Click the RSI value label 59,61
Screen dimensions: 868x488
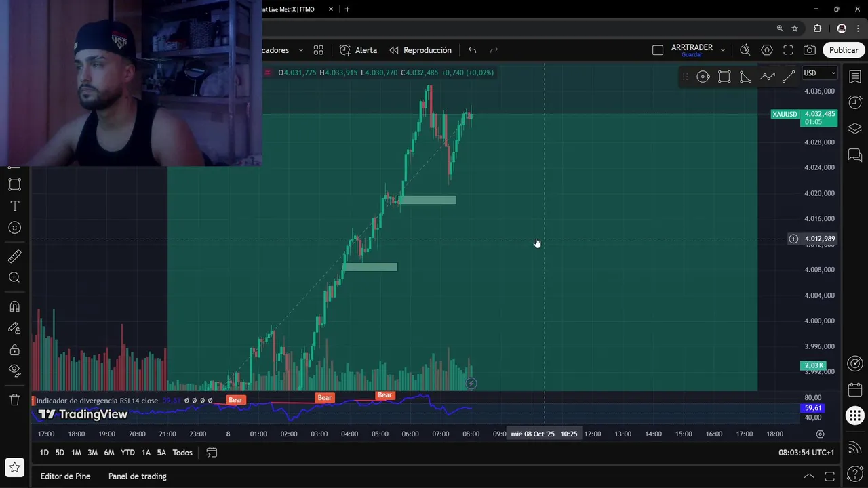[x=813, y=408]
